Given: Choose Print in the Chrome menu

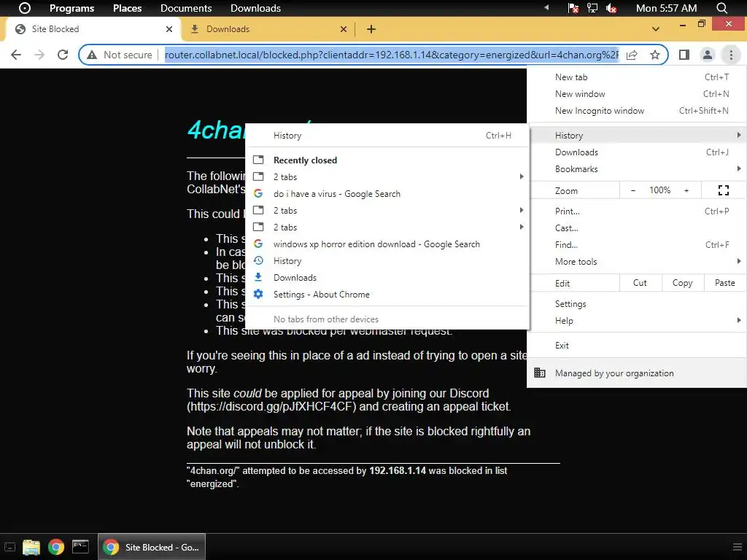Looking at the screenshot, I should (x=636, y=211).
